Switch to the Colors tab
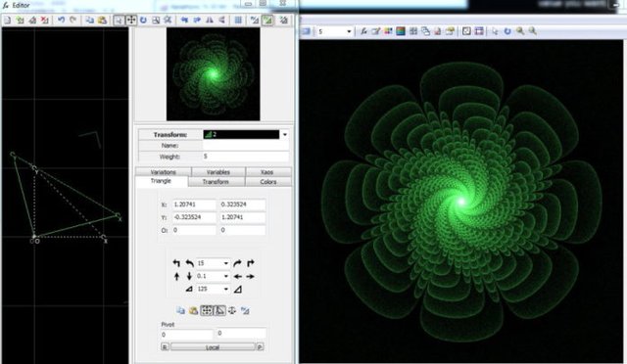Screen dimensions: 627x364 (x=267, y=182)
